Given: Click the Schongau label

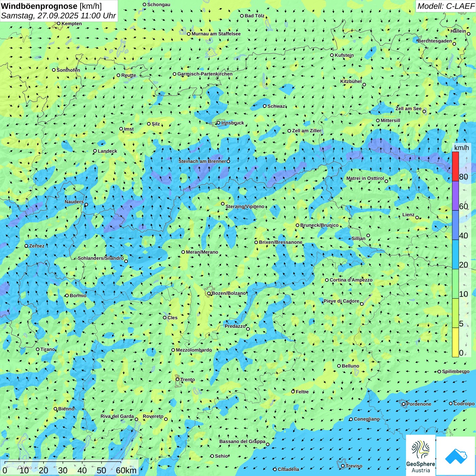Looking at the screenshot, I should (x=159, y=4).
